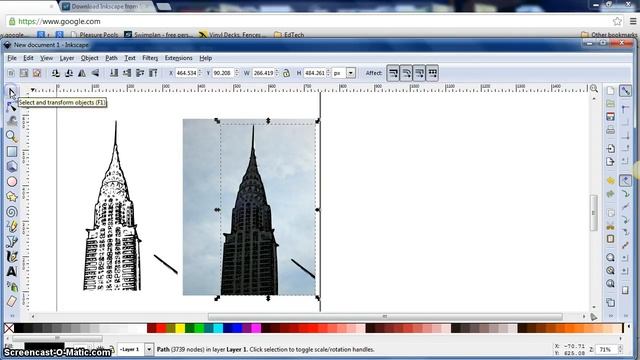Open the Extensions menu
Image resolution: width=640 pixels, height=360 pixels.
(x=178, y=58)
